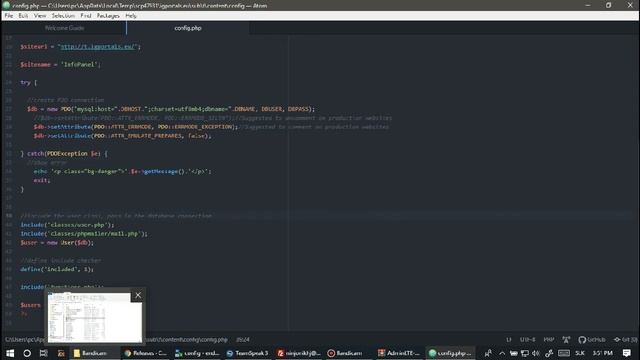Image resolution: width=640 pixels, height=360 pixels.
Task: Click the cursor position indicator in status bar
Action: click(243, 340)
